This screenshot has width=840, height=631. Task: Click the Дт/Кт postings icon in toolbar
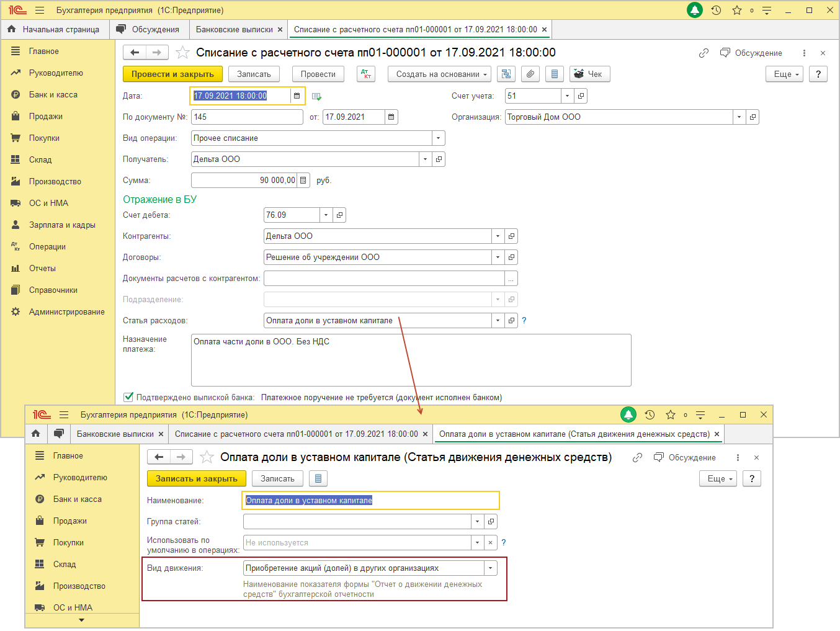pos(366,74)
